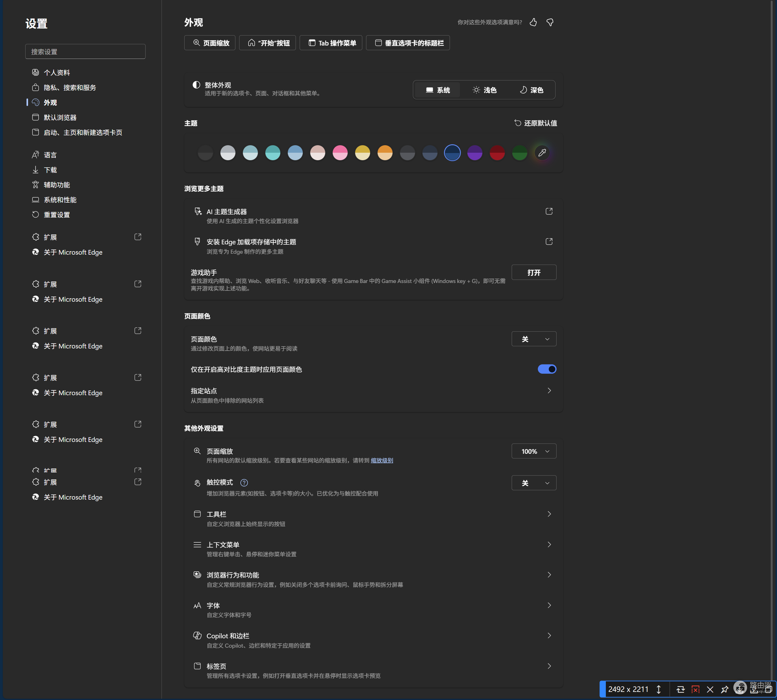The width and height of the screenshot is (777, 700).
Task: Click the red dashed-box cancel icon in the screenshot toolbar
Action: point(695,690)
